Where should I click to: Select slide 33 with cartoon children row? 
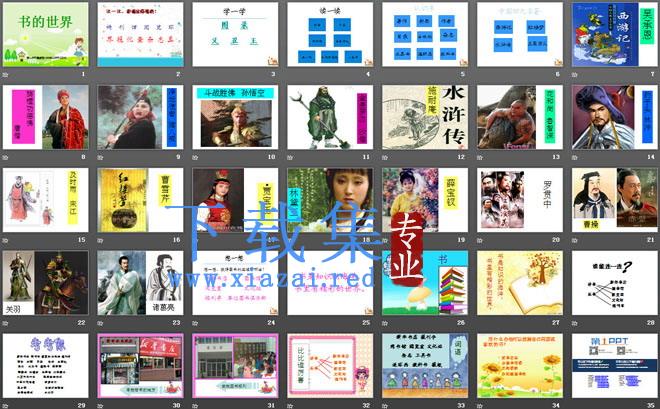click(x=425, y=366)
